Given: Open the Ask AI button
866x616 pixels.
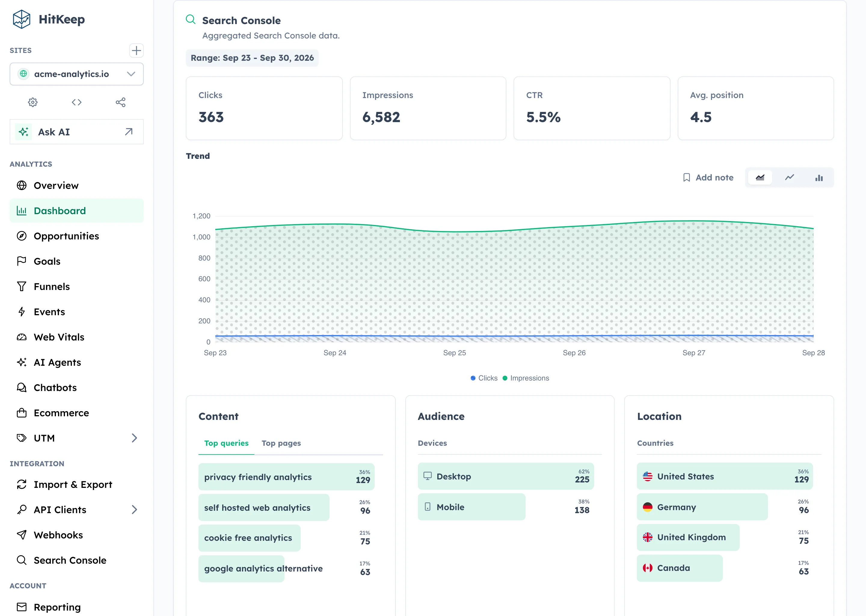Looking at the screenshot, I should tap(77, 132).
